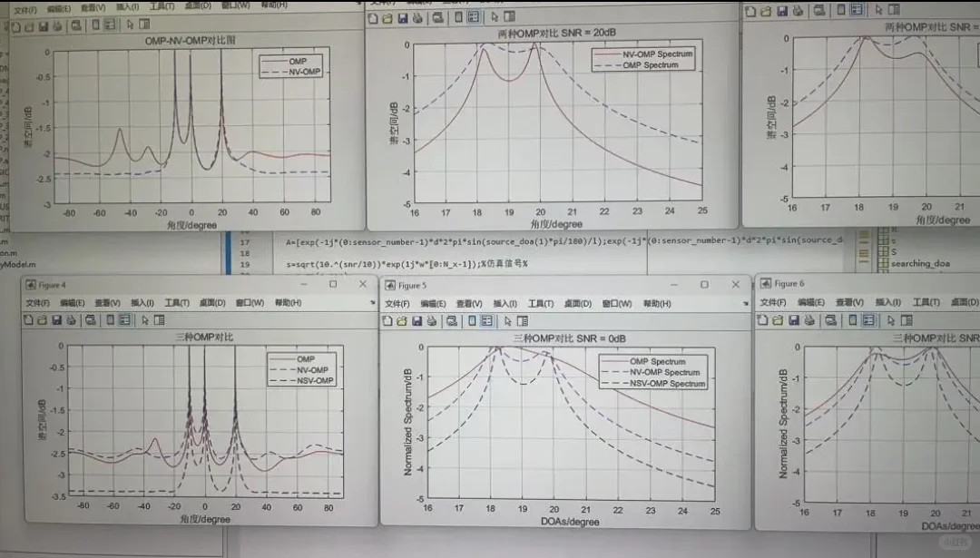The width and height of the screenshot is (980, 558).
Task: Open 帮助(H) menu in Figure 5
Action: (657, 303)
